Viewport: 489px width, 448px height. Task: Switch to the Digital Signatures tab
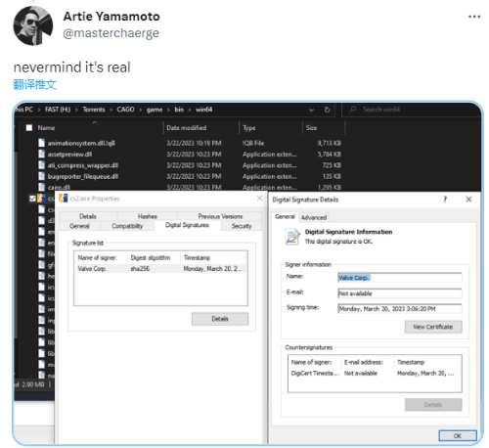pyautogui.click(x=187, y=225)
